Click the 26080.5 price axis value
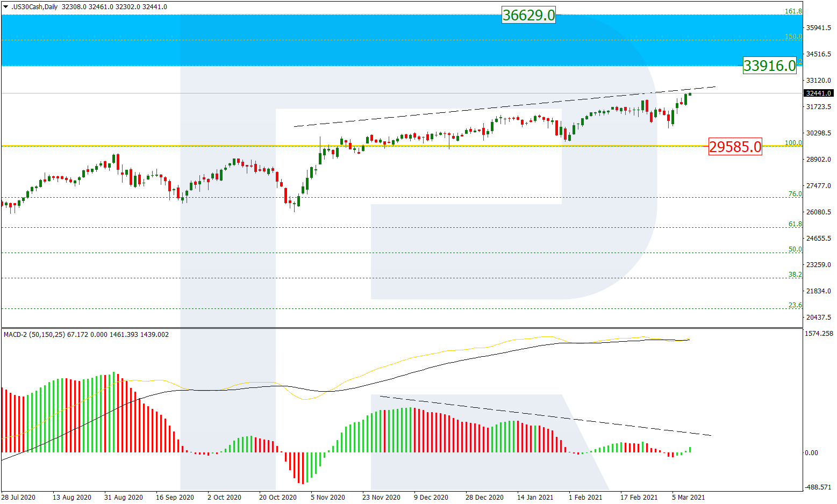The height and width of the screenshot is (504, 837). (x=818, y=212)
